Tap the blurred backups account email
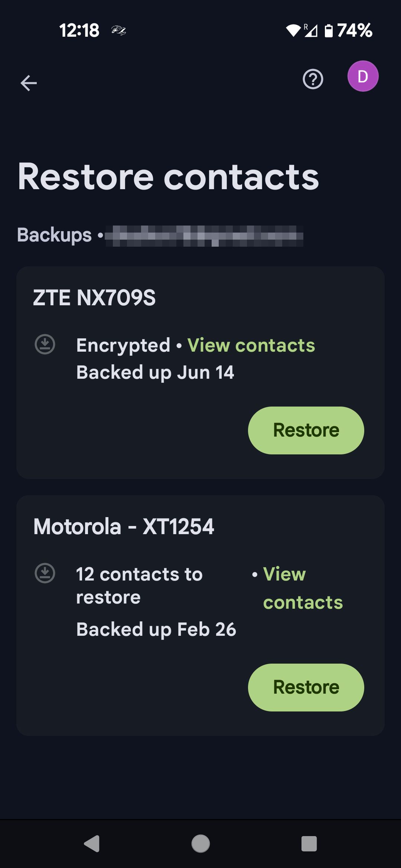Viewport: 401px width, 868px height. coord(204,236)
